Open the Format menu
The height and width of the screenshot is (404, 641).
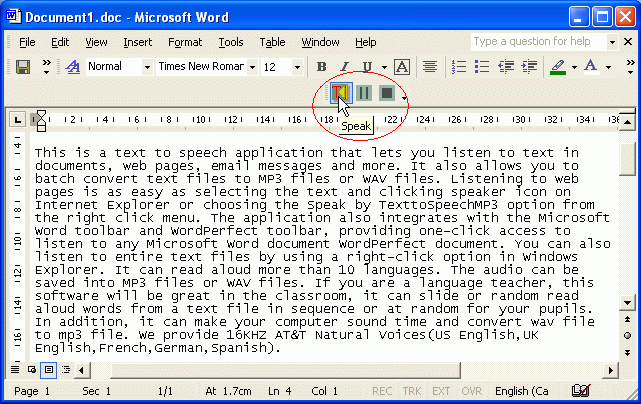click(185, 42)
